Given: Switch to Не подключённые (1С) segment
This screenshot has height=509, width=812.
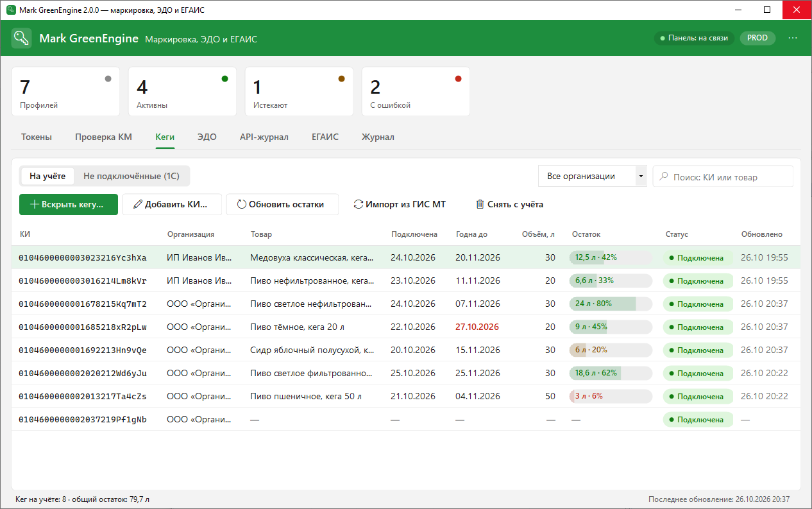Looking at the screenshot, I should click(131, 176).
